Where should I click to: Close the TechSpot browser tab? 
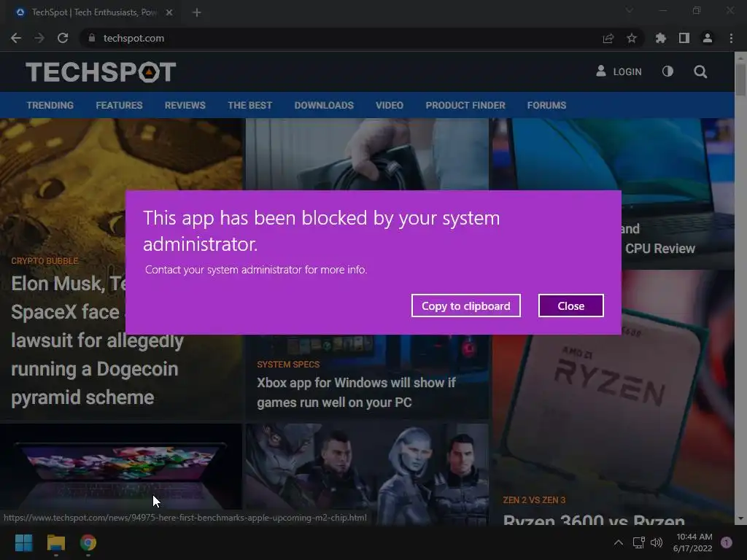pyautogui.click(x=169, y=12)
